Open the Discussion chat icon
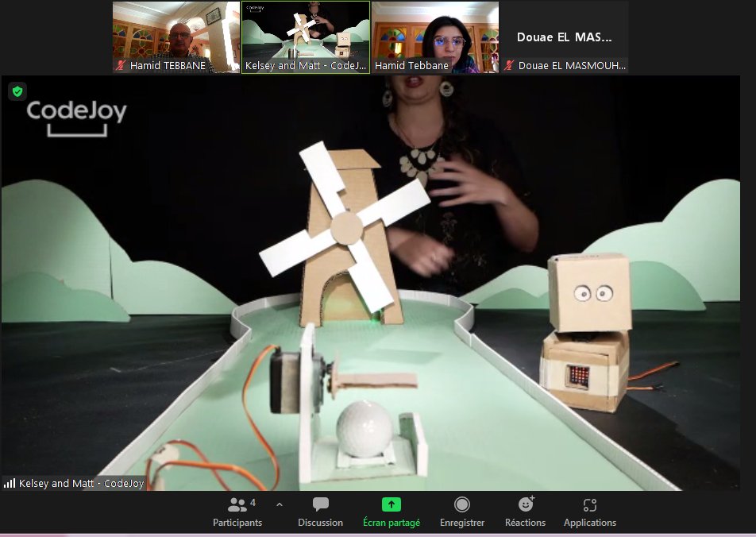The image size is (756, 537). [320, 504]
